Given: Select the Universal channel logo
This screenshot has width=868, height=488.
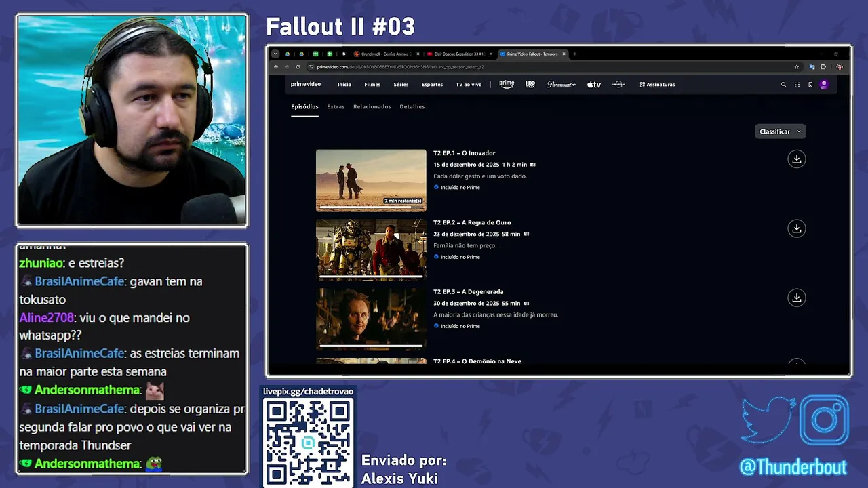Looking at the screenshot, I should [x=618, y=85].
